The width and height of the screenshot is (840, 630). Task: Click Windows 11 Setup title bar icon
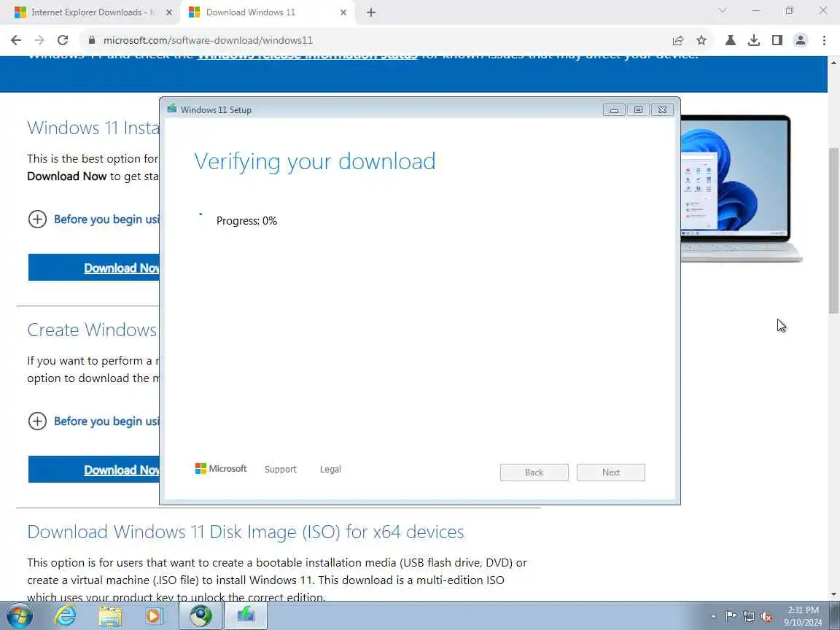(172, 109)
